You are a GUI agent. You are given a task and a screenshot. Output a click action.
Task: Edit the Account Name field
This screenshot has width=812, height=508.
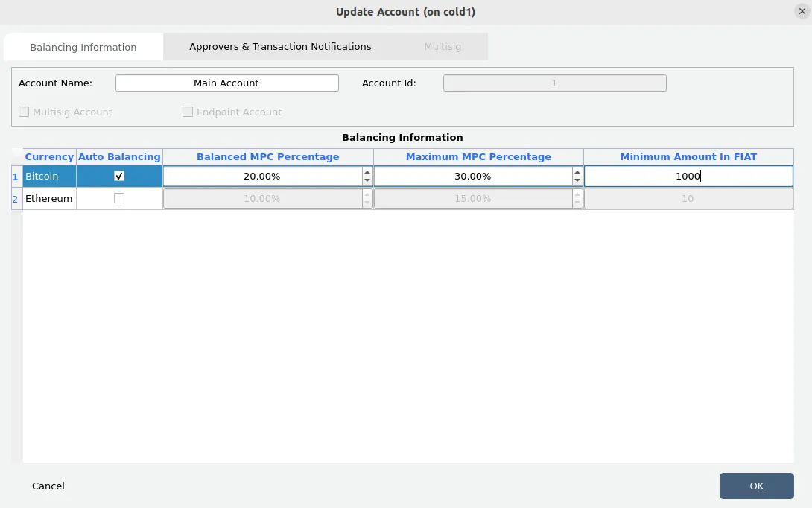pyautogui.click(x=226, y=83)
